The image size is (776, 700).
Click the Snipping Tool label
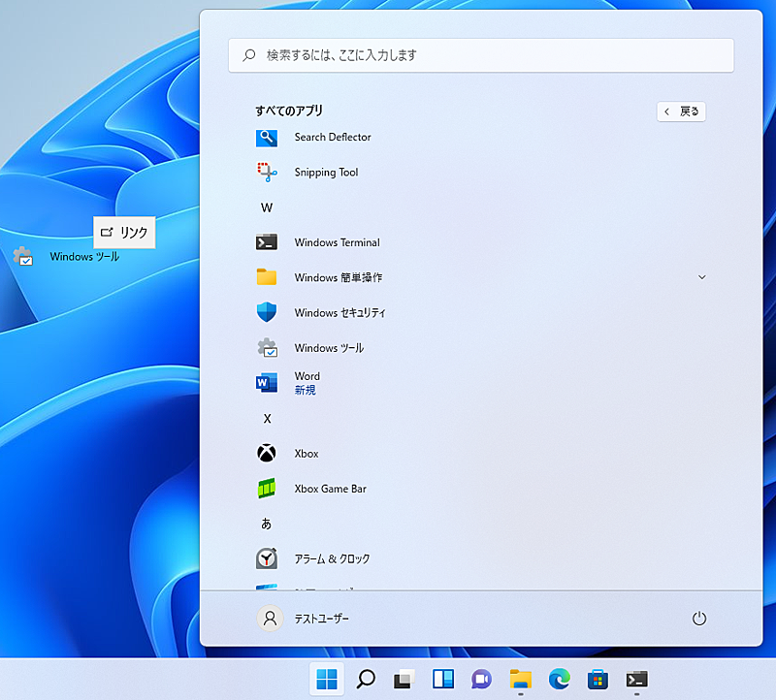(326, 173)
